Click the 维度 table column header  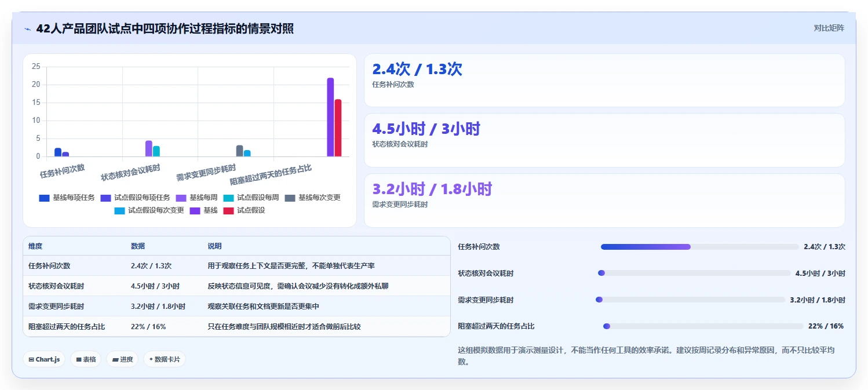[35, 246]
